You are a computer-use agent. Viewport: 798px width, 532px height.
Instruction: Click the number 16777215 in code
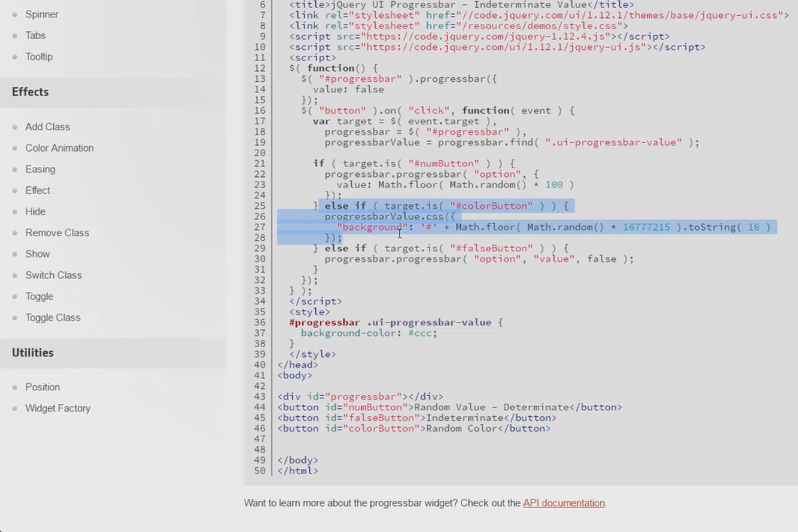[x=646, y=227]
